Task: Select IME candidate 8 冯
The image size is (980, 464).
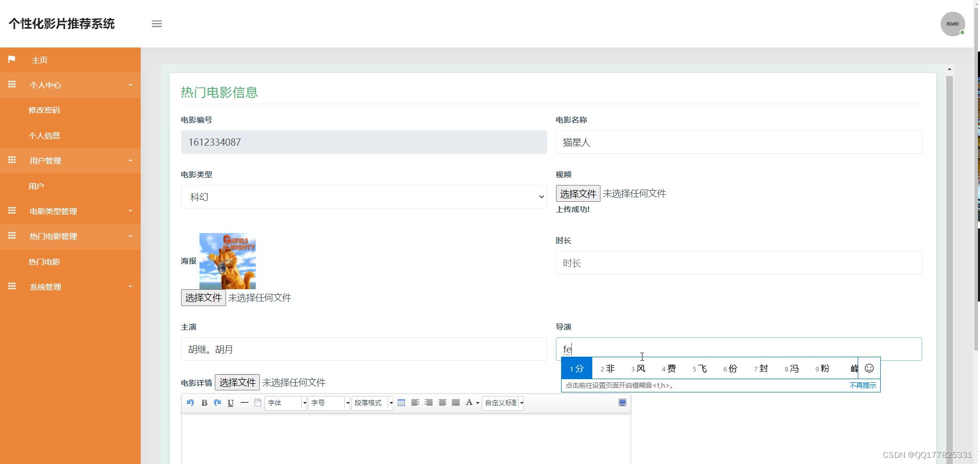Action: (792, 368)
